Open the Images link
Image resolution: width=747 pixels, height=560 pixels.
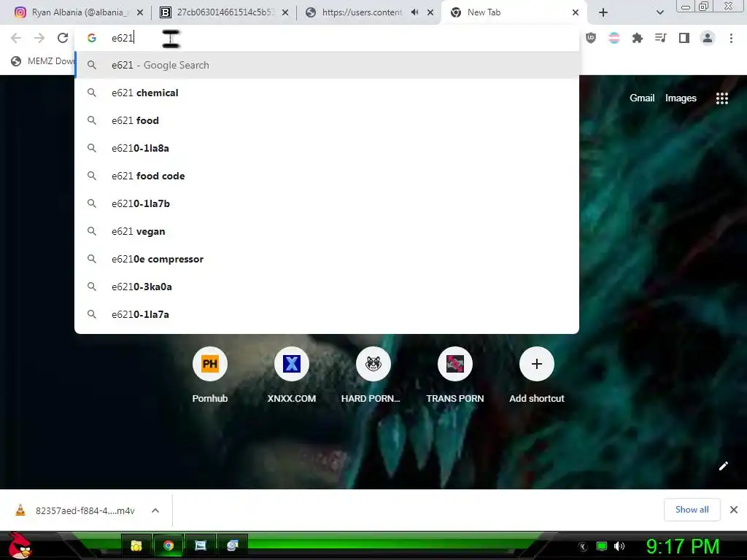tap(681, 98)
